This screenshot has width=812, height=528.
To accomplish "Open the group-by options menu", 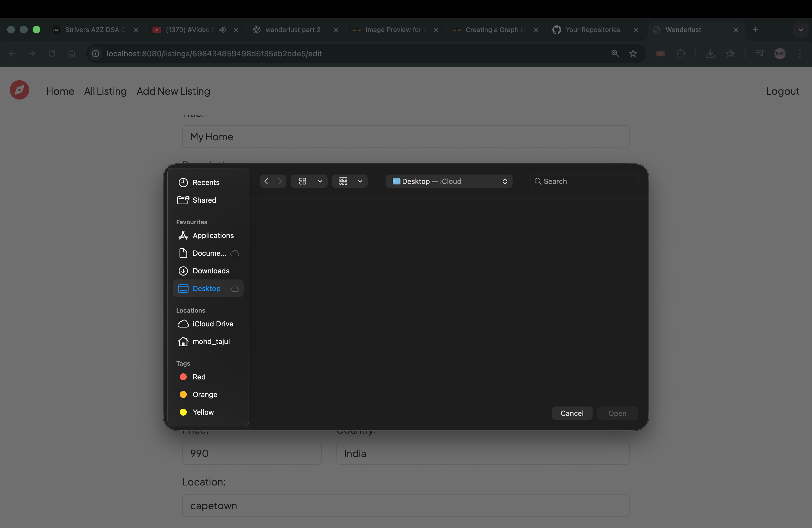I will coord(350,181).
